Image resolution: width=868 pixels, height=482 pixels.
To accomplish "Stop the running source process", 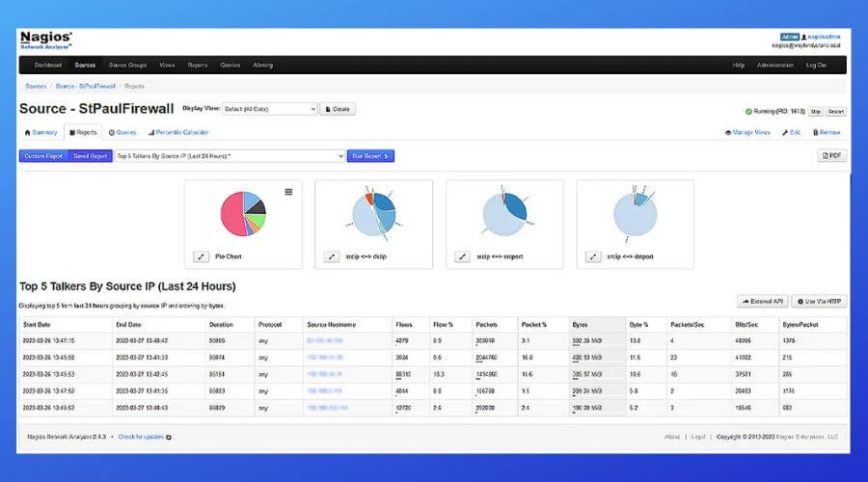I will click(x=815, y=112).
